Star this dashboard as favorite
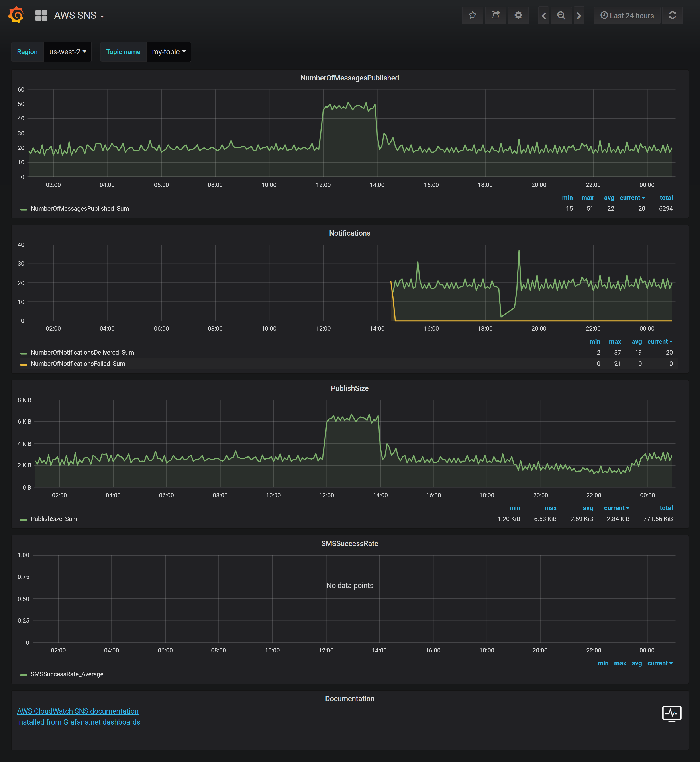This screenshot has height=762, width=700. tap(472, 15)
